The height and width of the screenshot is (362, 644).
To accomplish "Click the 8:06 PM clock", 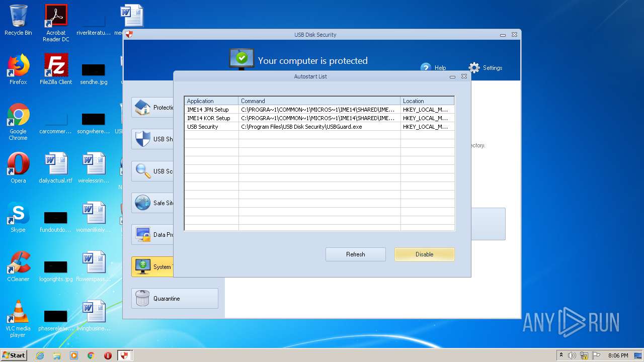I will coord(618,355).
